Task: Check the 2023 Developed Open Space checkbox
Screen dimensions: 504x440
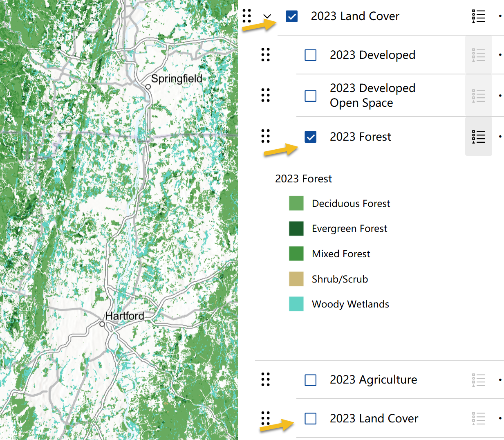Action: pyautogui.click(x=311, y=96)
